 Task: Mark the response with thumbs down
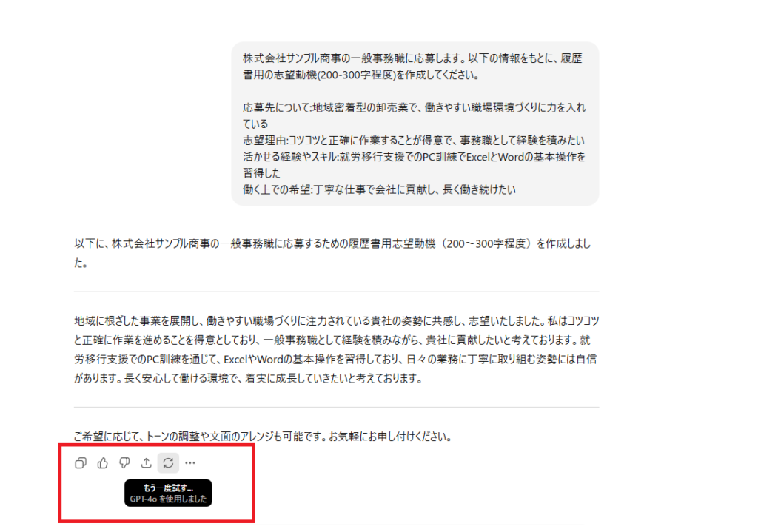(x=124, y=463)
